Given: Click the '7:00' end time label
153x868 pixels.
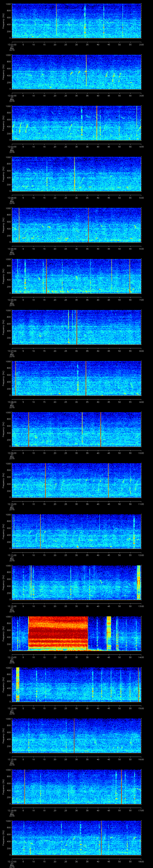Looking at the screenshot, I should [141, 300].
